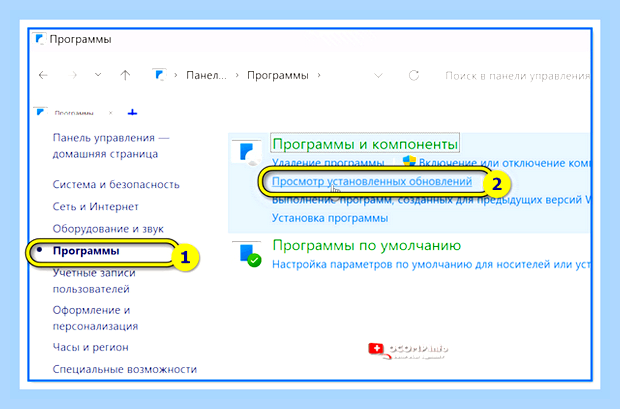The height and width of the screenshot is (409, 620).
Task: Expand chevron after Программы breadcrumb
Action: point(319,75)
